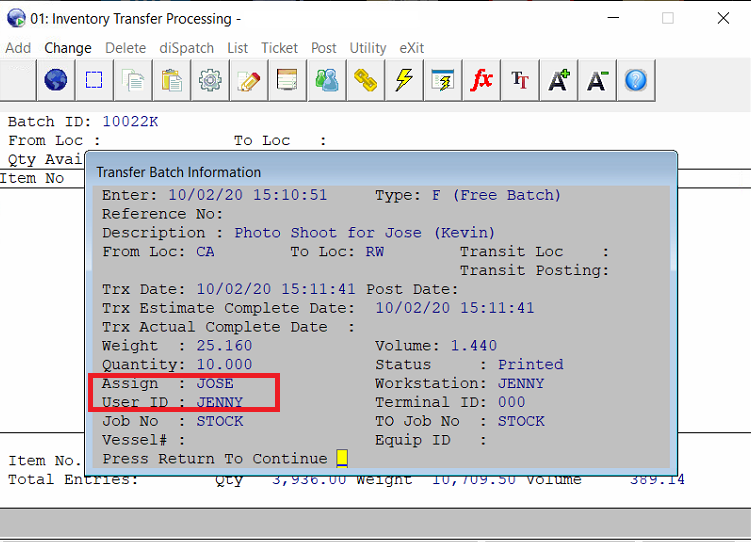Image resolution: width=751 pixels, height=542 pixels.
Task: Click the decrease font size icon
Action: (x=598, y=80)
